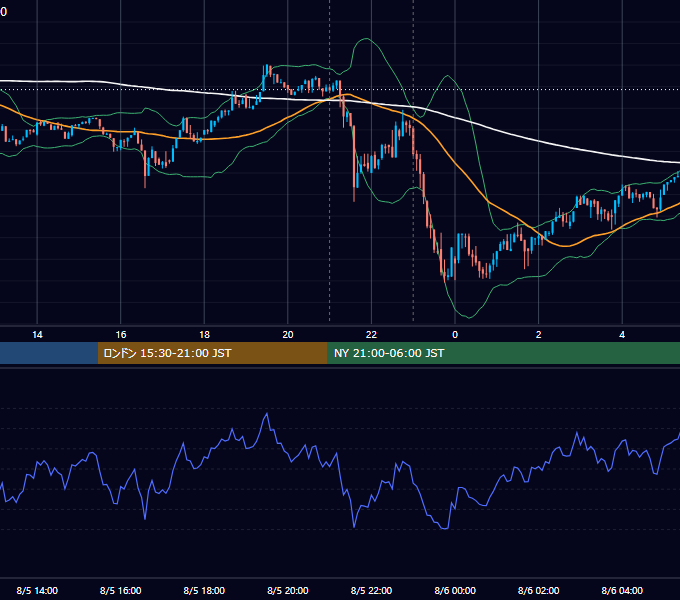Click the 8/6 04:00 time label
Viewport: 680px width, 600px height.
pyautogui.click(x=622, y=590)
